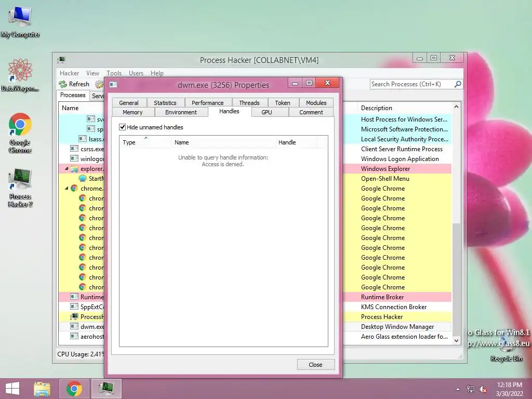The width and height of the screenshot is (532, 399).
Task: Open File Explorer from taskbar
Action: click(42, 389)
